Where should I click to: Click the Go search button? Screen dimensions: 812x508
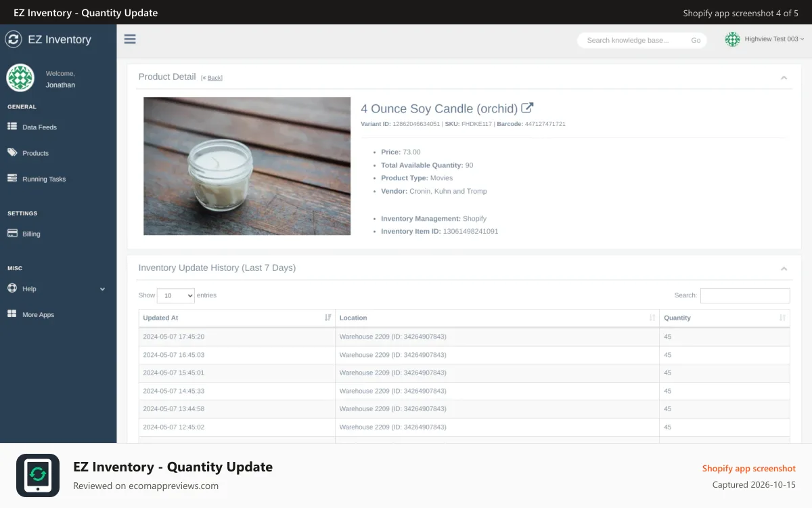[x=696, y=41]
